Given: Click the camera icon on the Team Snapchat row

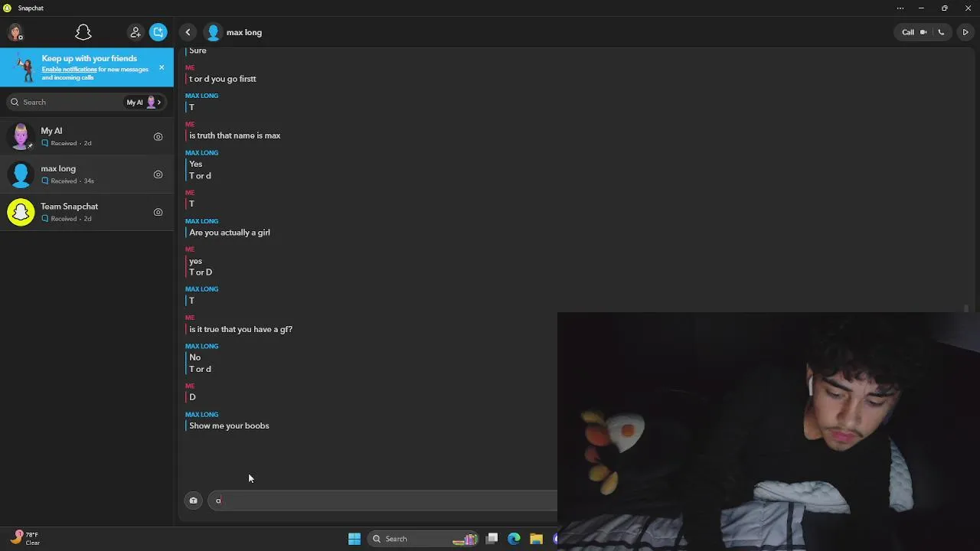Looking at the screenshot, I should (158, 212).
